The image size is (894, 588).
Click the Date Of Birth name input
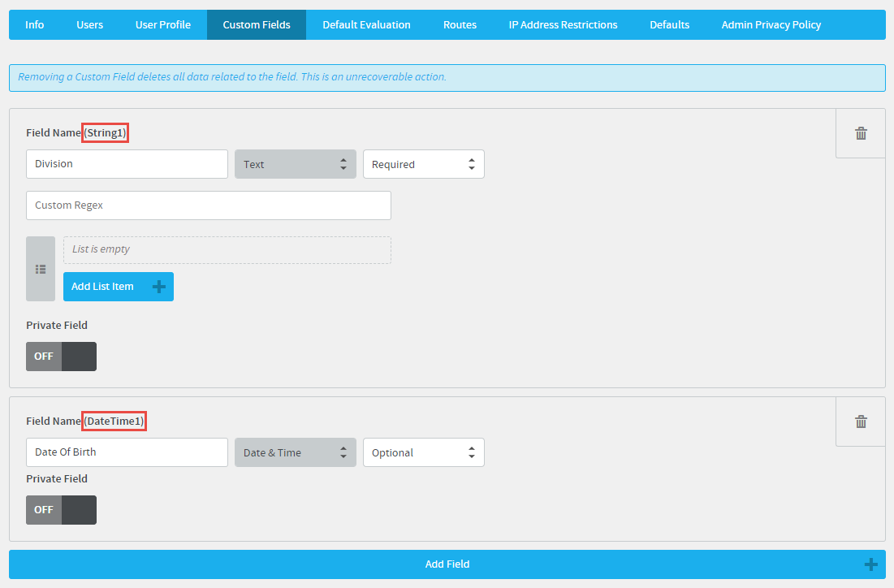pyautogui.click(x=127, y=452)
